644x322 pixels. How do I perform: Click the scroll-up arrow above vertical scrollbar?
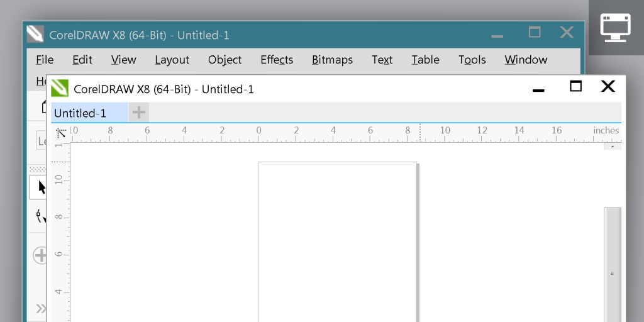tap(612, 147)
